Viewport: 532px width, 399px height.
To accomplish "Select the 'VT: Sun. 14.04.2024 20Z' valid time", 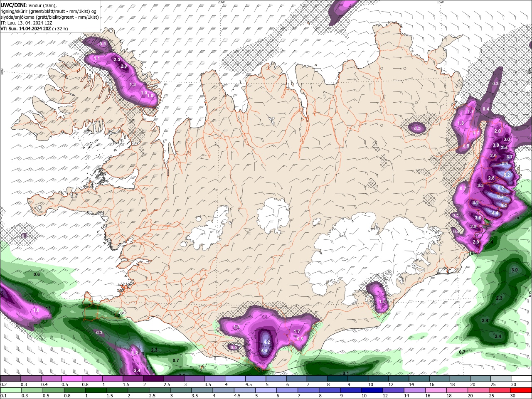I will [25, 29].
